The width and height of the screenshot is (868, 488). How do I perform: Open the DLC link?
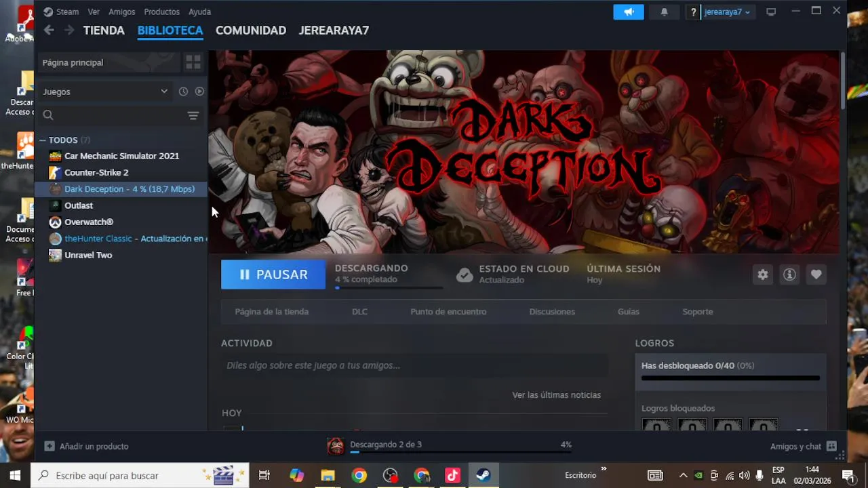click(x=359, y=312)
